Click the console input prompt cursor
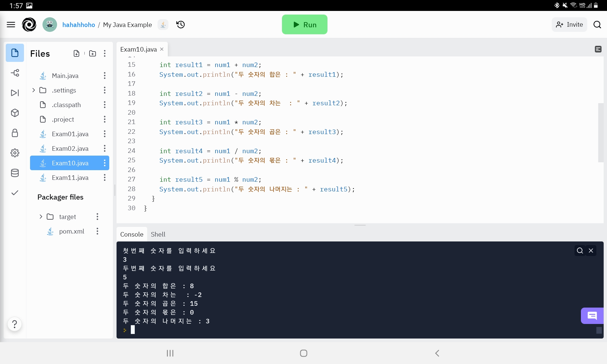This screenshot has height=364, width=607. pyautogui.click(x=133, y=330)
